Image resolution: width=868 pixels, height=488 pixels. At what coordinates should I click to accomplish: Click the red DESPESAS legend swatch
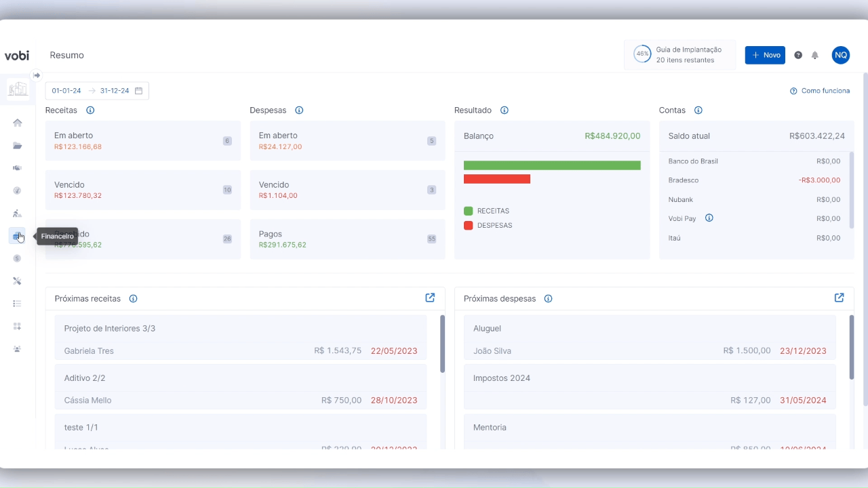[468, 226]
